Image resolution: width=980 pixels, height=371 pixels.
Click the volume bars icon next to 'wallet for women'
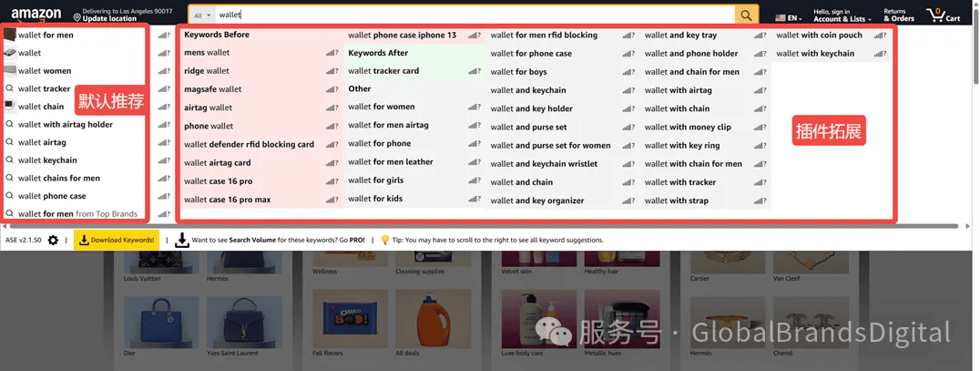(475, 107)
